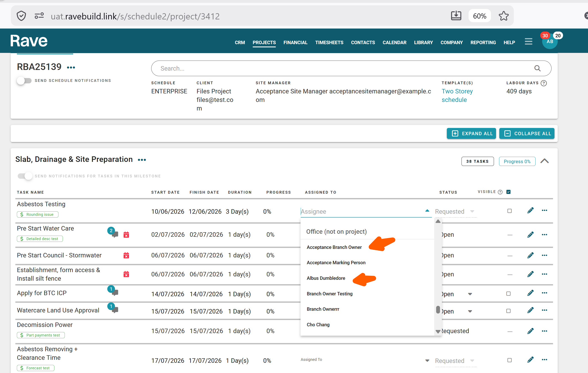The image size is (588, 373).
Task: Click the Progress 0% badge
Action: pyautogui.click(x=517, y=161)
